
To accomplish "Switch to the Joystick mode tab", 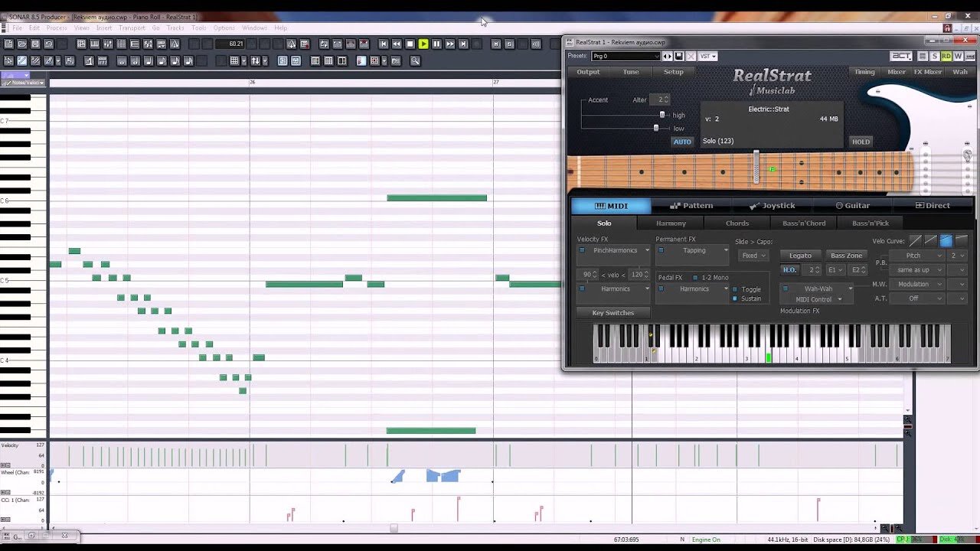I will coord(772,206).
